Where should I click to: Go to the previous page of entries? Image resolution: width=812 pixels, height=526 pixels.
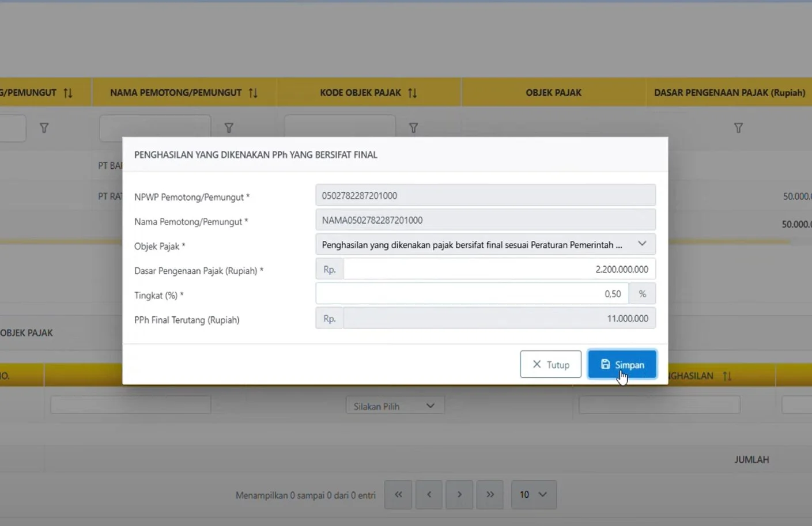(x=429, y=494)
